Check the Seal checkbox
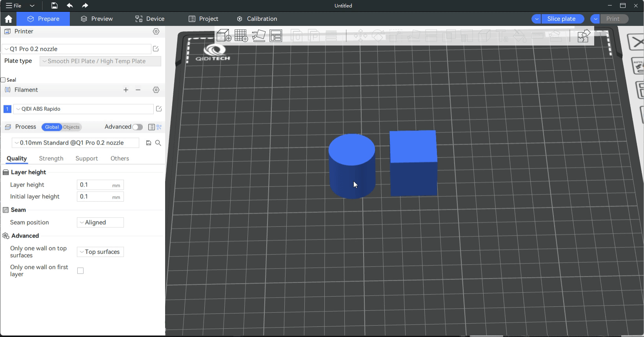This screenshot has width=644, height=337. (x=3, y=80)
